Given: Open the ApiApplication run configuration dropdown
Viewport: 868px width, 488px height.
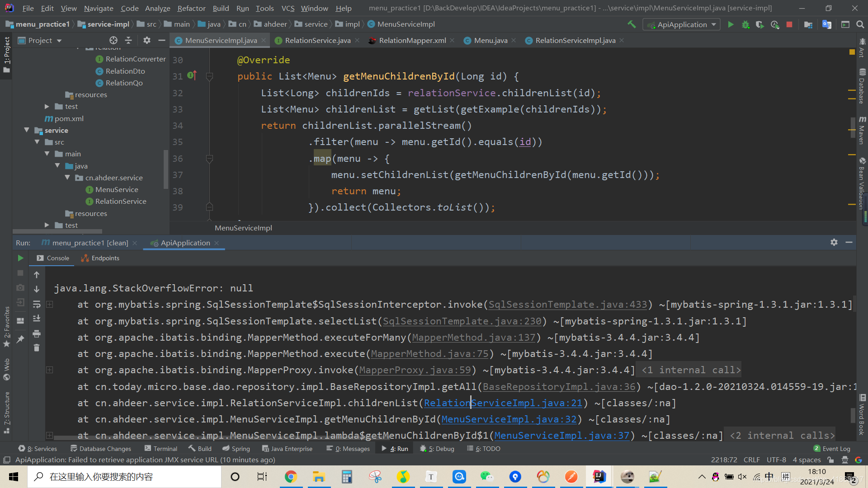Looking at the screenshot, I should 681,24.
